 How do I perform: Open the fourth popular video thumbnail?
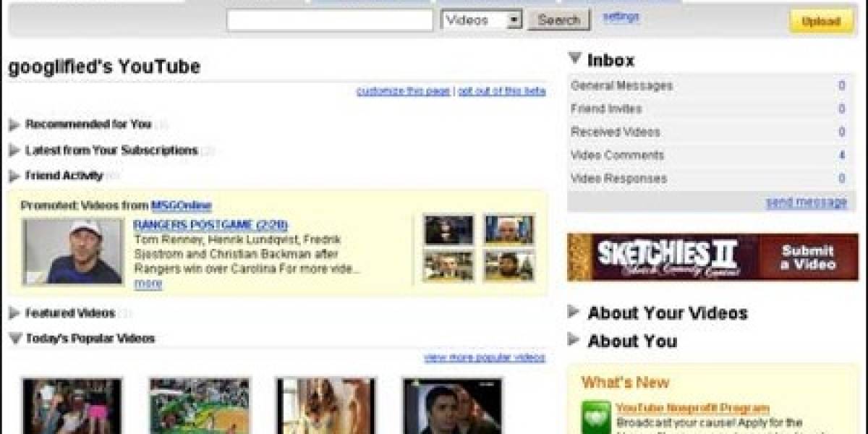coord(453,406)
